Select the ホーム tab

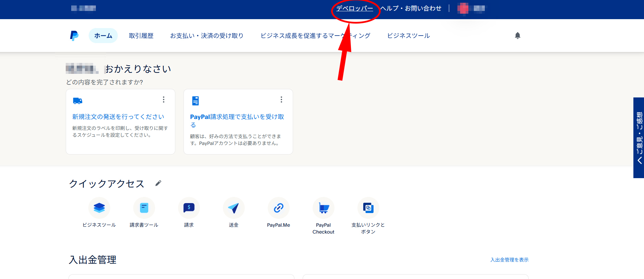coord(103,36)
